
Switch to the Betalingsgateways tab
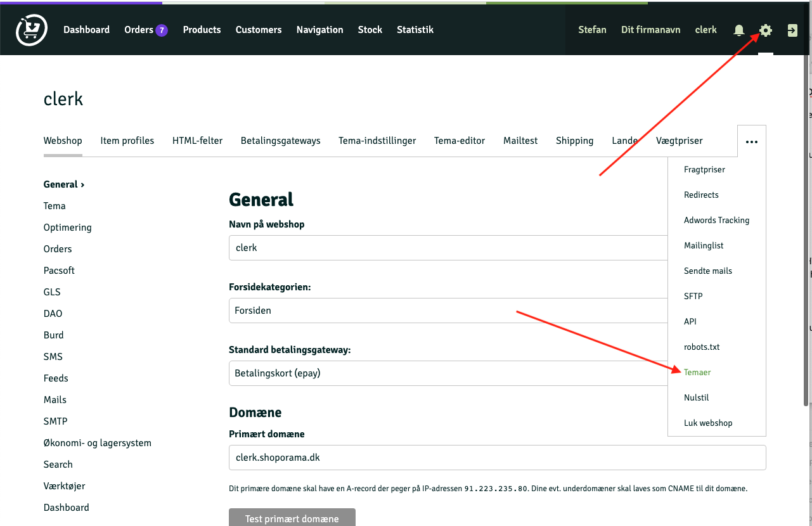280,141
